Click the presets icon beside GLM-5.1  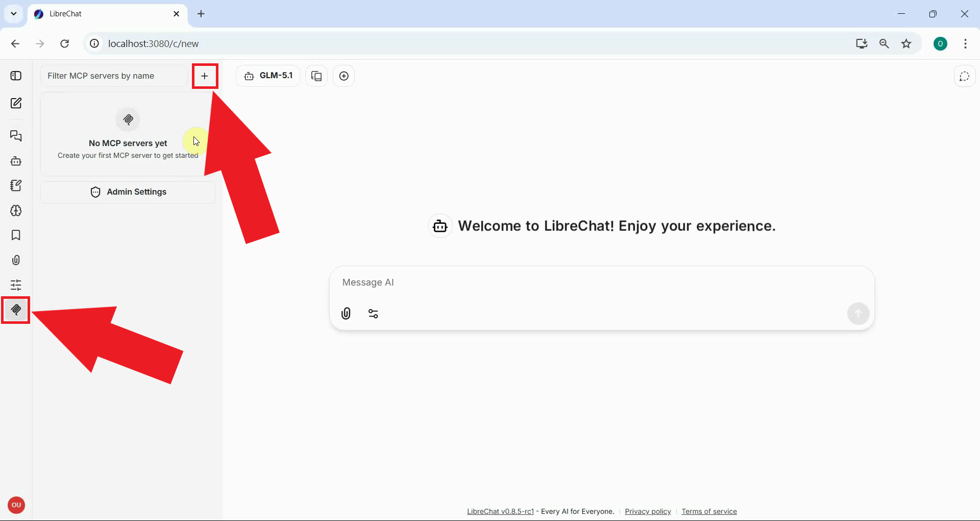(316, 76)
